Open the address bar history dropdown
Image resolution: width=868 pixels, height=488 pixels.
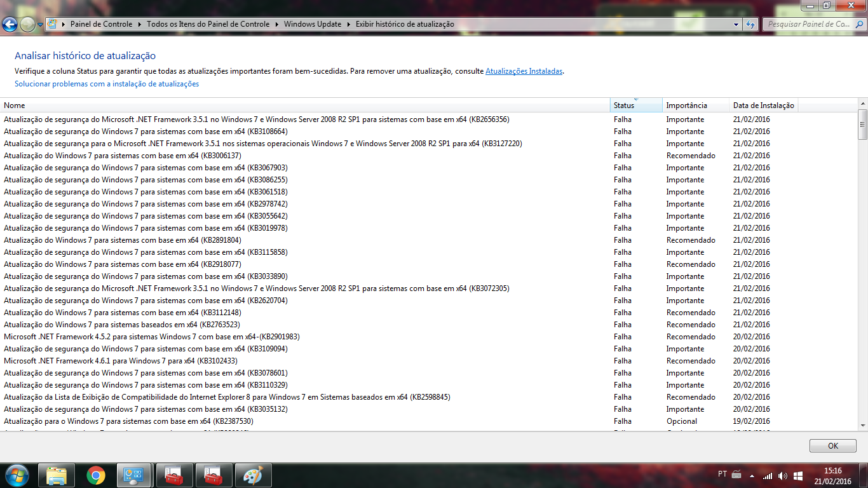736,24
